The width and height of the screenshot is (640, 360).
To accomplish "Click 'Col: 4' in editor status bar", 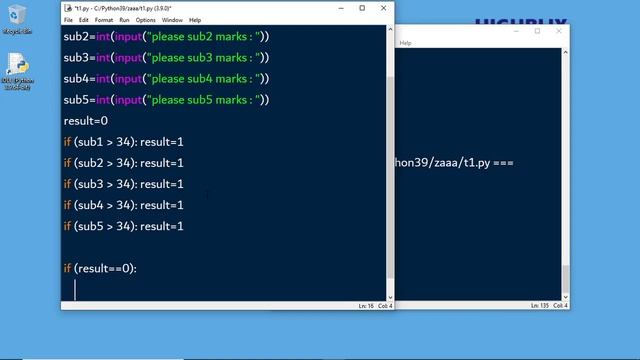I will pos(385,306).
